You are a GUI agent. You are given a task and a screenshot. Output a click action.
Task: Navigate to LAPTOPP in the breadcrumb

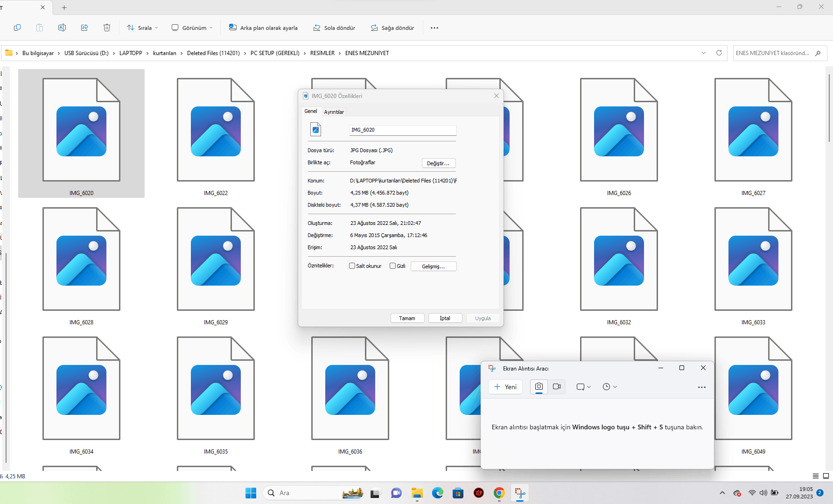coord(131,53)
